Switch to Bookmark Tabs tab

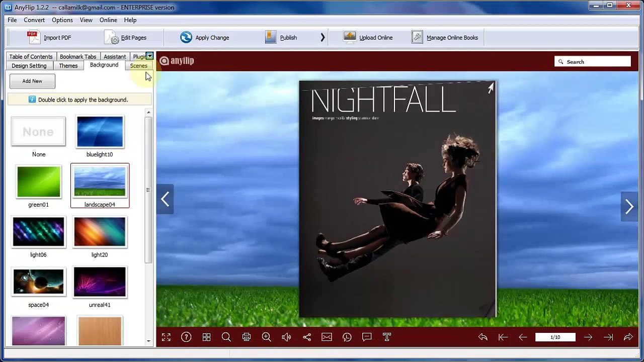[x=78, y=57]
